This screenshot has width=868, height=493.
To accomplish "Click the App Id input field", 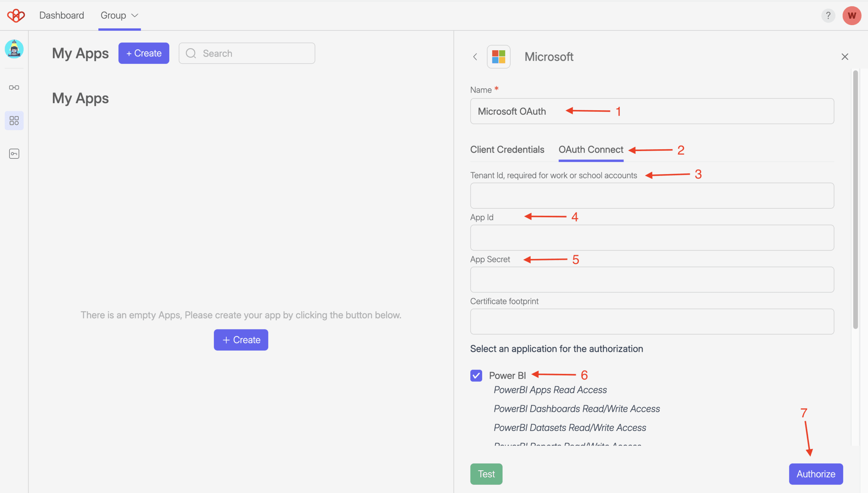I will [x=652, y=238].
